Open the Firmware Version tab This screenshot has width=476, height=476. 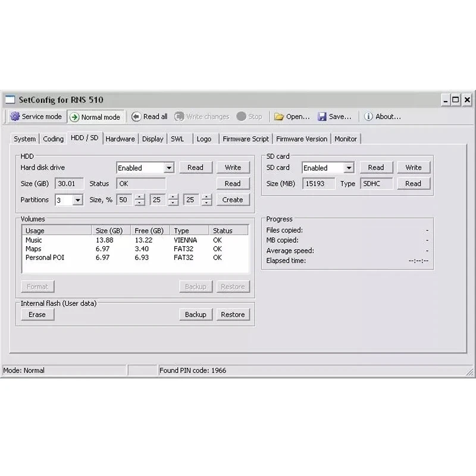point(302,139)
